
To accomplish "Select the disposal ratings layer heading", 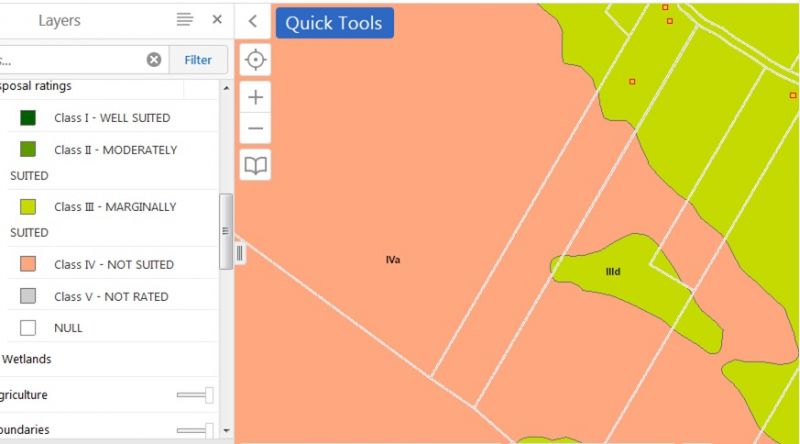I will [36, 86].
